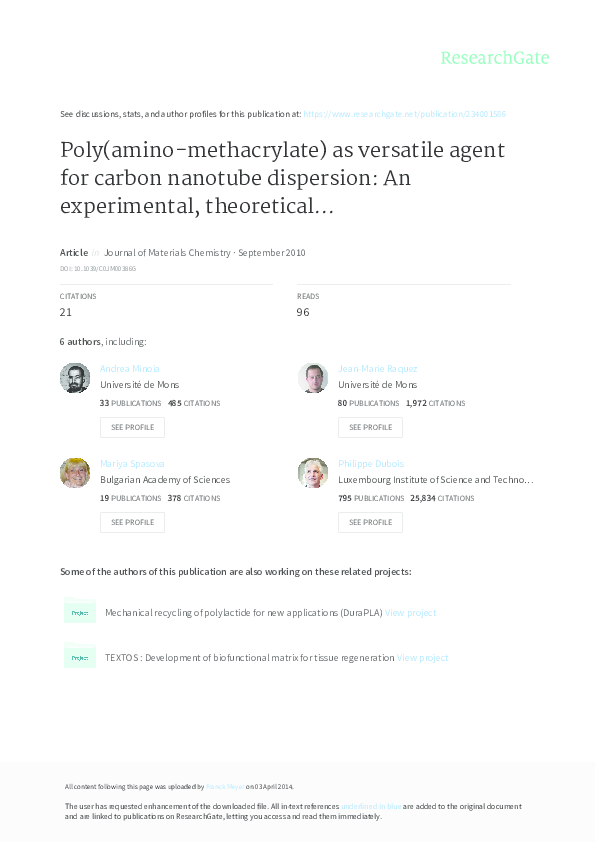Open Mariya Spasova's profile photo

coord(75,472)
